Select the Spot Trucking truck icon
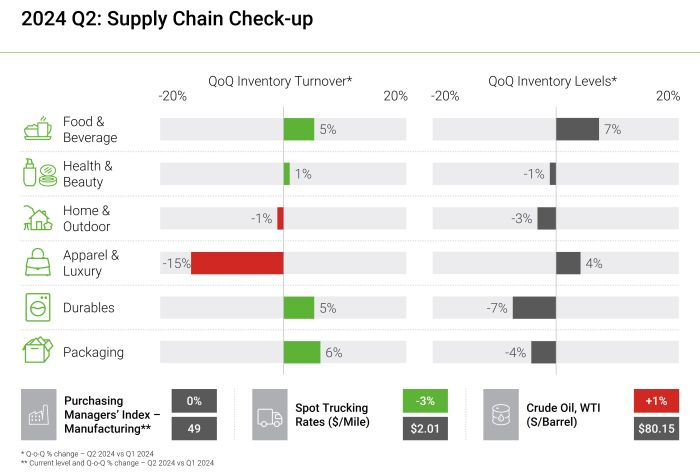 [x=270, y=415]
